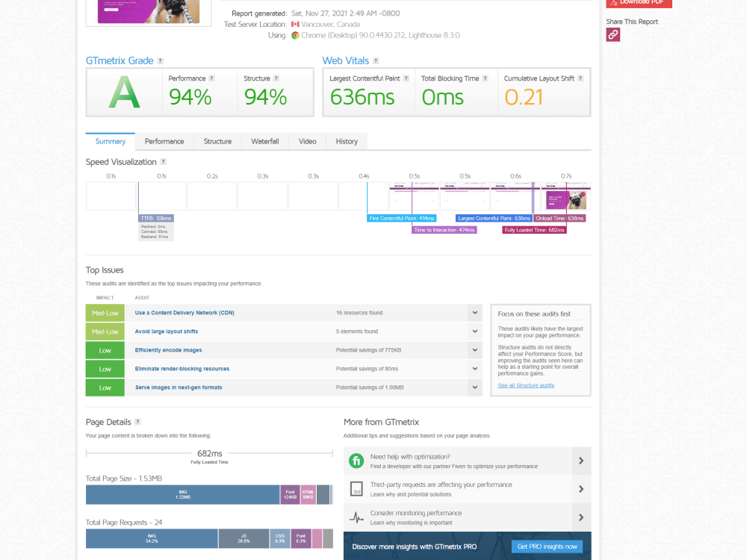The height and width of the screenshot is (560, 747).
Task: Click the JS 20.8% requests segment
Action: tap(244, 538)
